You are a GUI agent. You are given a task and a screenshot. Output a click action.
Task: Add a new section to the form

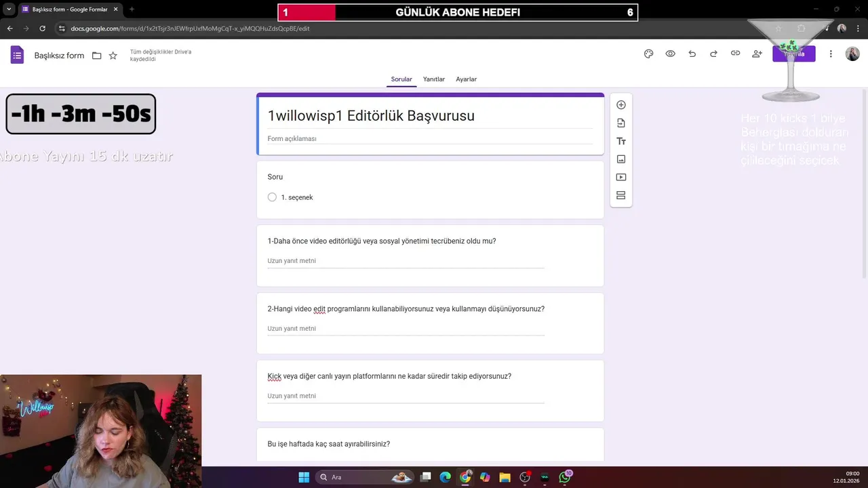coord(620,196)
